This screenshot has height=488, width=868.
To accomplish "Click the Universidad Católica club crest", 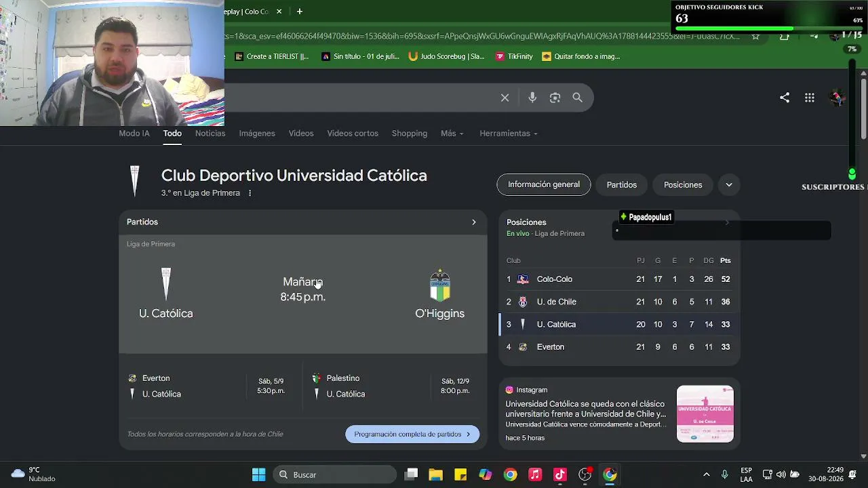I will click(135, 181).
